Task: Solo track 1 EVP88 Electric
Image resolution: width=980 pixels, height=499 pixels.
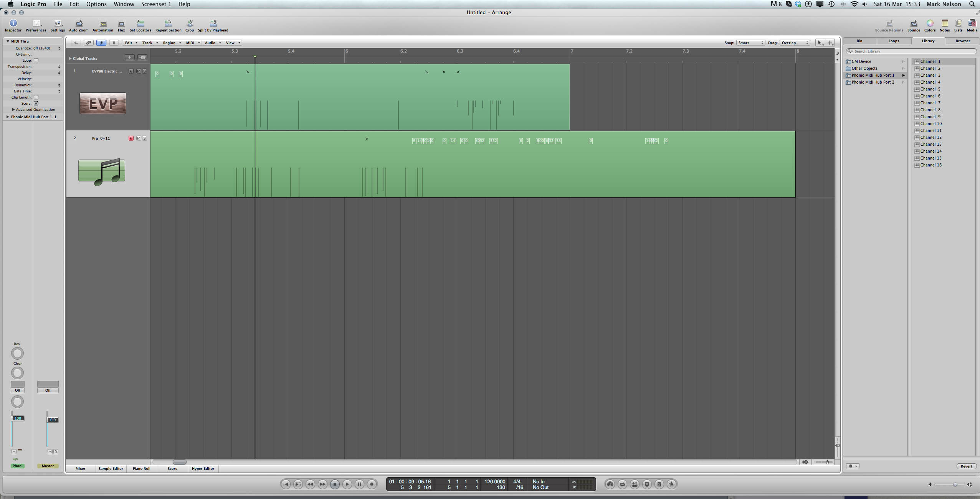Action: point(144,71)
